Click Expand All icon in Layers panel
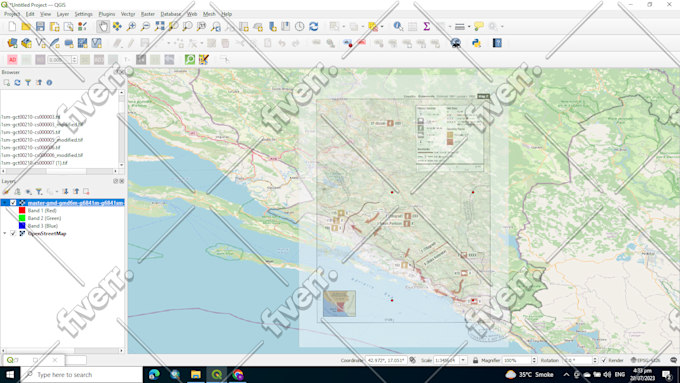Image resolution: width=680 pixels, height=383 pixels. point(65,191)
